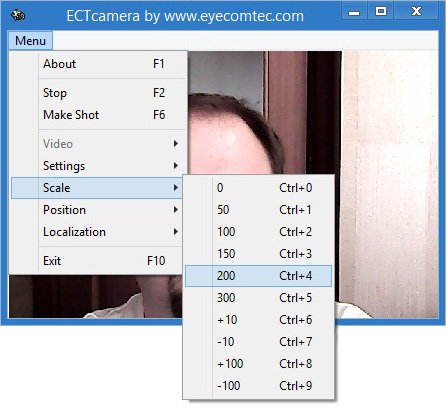Image resolution: width=446 pixels, height=407 pixels.
Task: Increase scale by +100
Action: pos(258,364)
